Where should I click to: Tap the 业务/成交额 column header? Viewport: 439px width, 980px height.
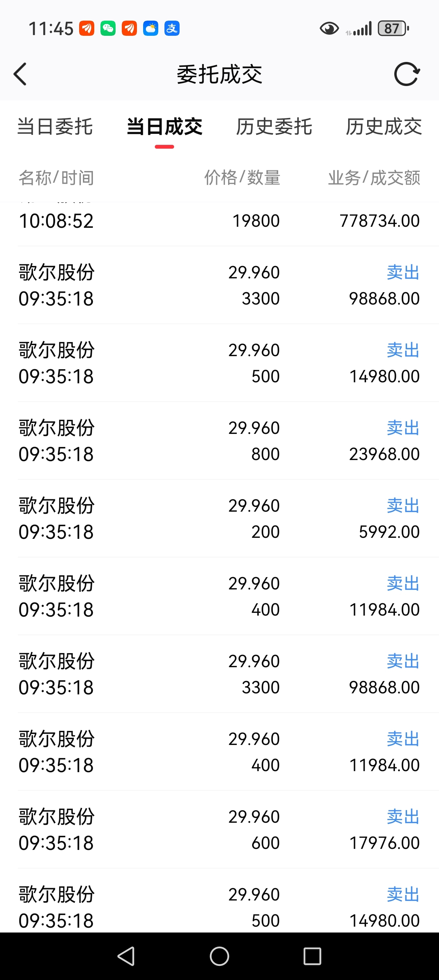[374, 178]
